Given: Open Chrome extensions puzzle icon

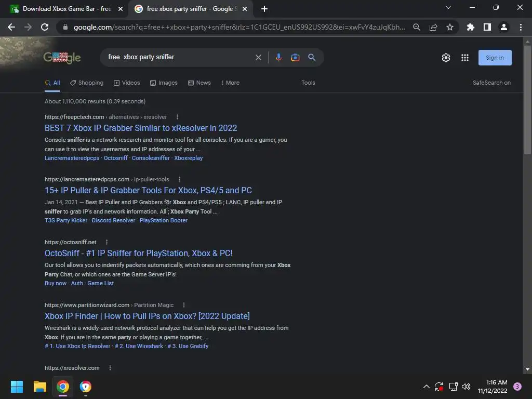Looking at the screenshot, I should click(x=471, y=27).
